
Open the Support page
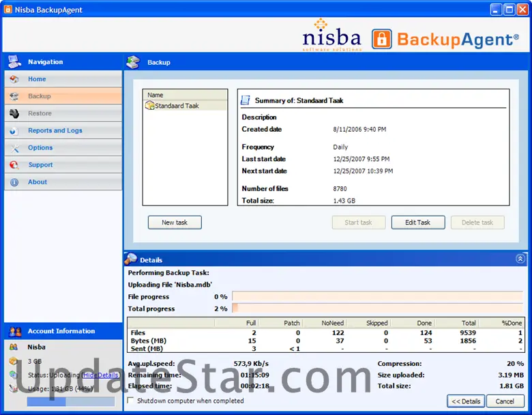pos(63,164)
